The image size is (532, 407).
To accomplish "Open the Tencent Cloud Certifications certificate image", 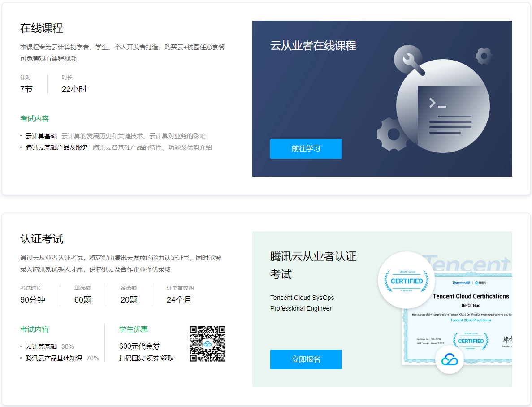I will pos(457,318).
